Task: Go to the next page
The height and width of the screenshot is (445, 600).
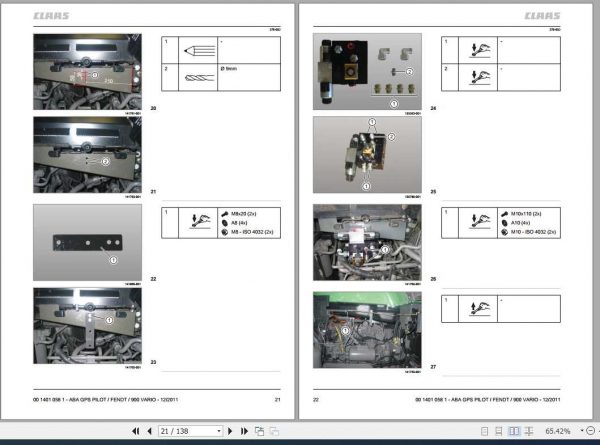Action: pos(230,431)
